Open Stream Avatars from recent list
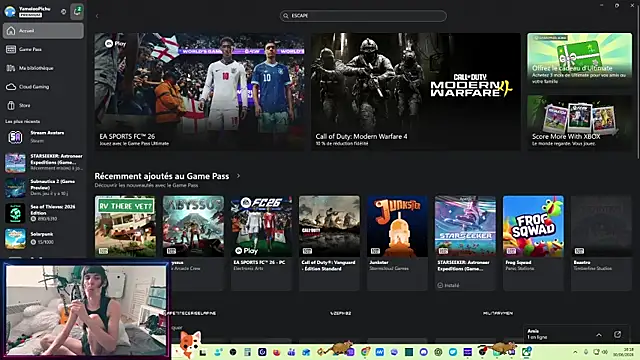The width and height of the screenshot is (640, 360). click(43, 137)
